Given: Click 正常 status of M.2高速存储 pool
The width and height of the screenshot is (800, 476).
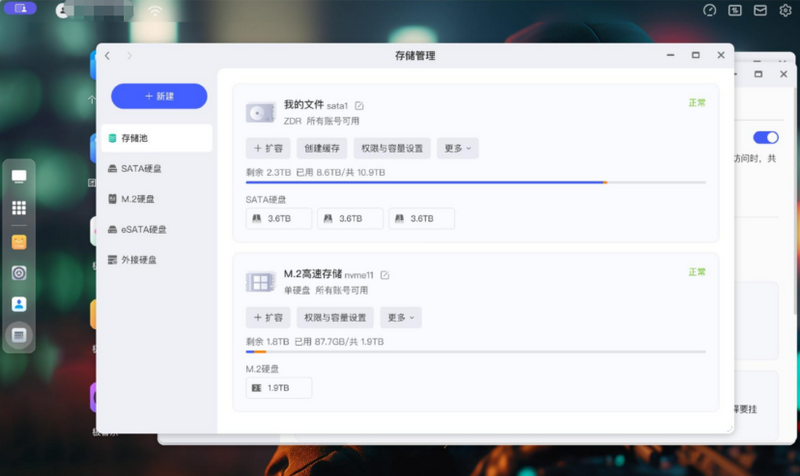Looking at the screenshot, I should [x=697, y=272].
